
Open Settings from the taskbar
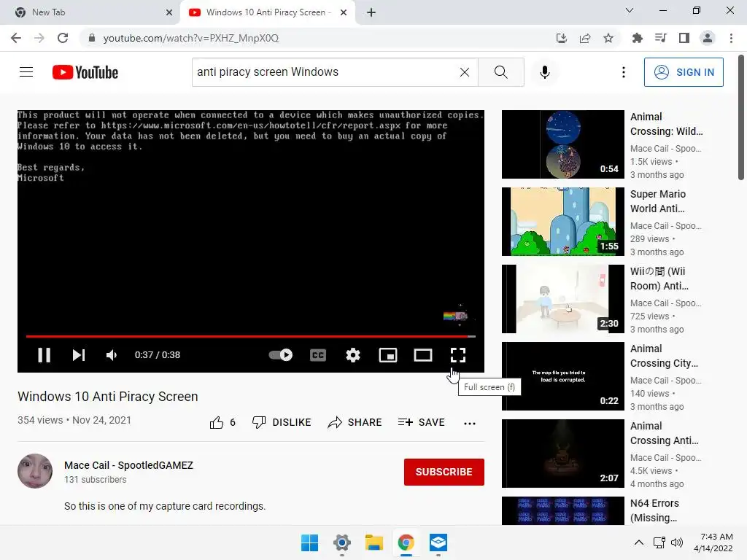341,542
